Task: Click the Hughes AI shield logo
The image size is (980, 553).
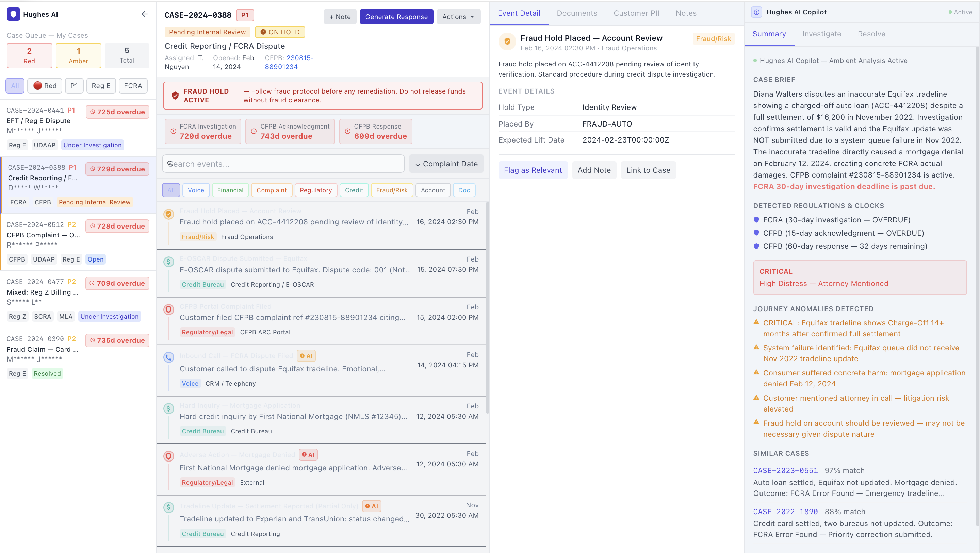Action: (x=13, y=14)
